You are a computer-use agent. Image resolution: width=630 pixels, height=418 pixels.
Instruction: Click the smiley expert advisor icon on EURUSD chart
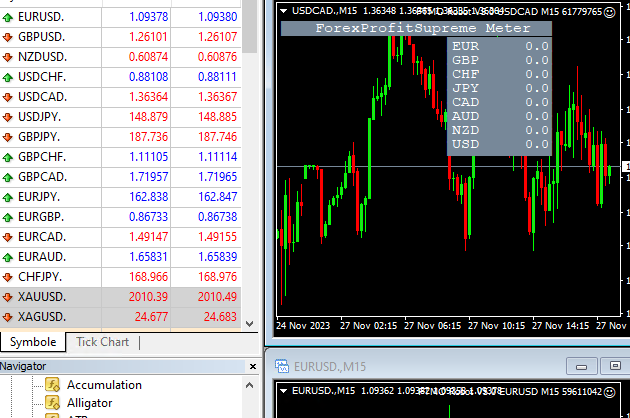[610, 392]
